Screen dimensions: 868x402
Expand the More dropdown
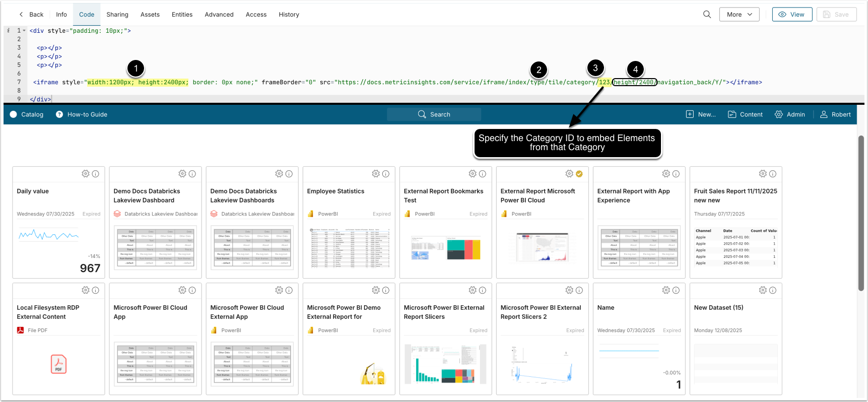coord(740,15)
